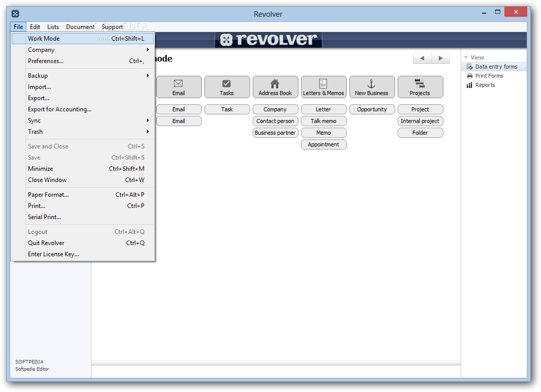Select Export for Accounting... menu entry
The height and width of the screenshot is (392, 541).
coord(82,109)
